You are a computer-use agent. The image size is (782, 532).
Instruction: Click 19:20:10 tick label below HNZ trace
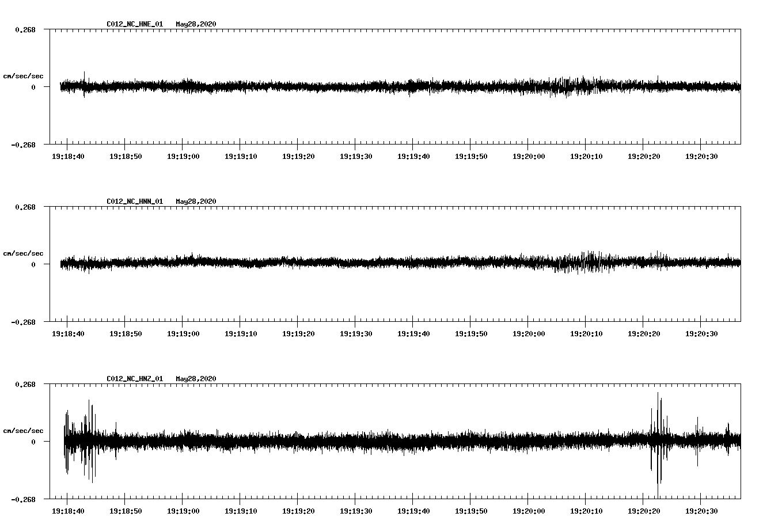(586, 511)
